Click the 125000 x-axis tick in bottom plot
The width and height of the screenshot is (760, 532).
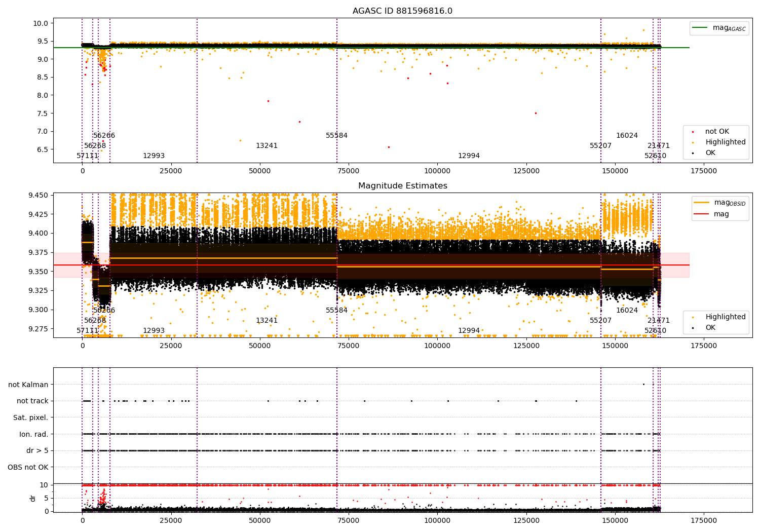point(526,520)
